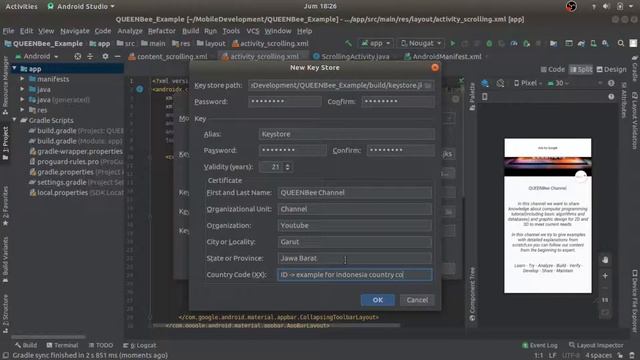640x360 pixels.
Task: Open the VCS menu
Action: (x=253, y=31)
